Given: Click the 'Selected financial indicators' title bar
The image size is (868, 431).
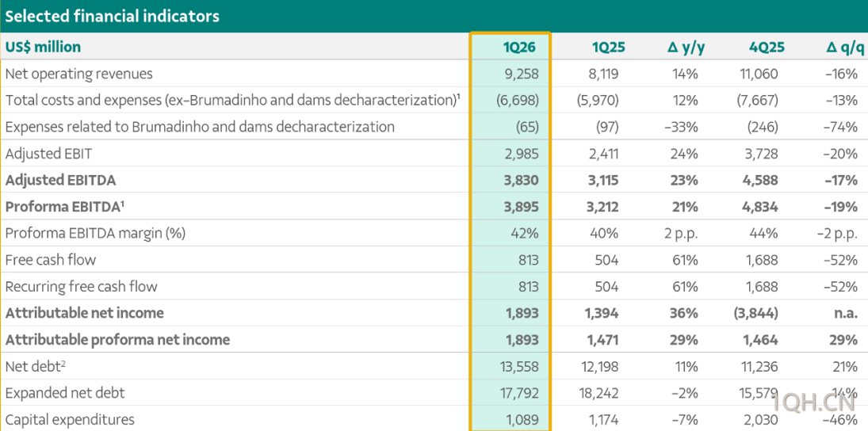Looking at the screenshot, I should (x=113, y=16).
